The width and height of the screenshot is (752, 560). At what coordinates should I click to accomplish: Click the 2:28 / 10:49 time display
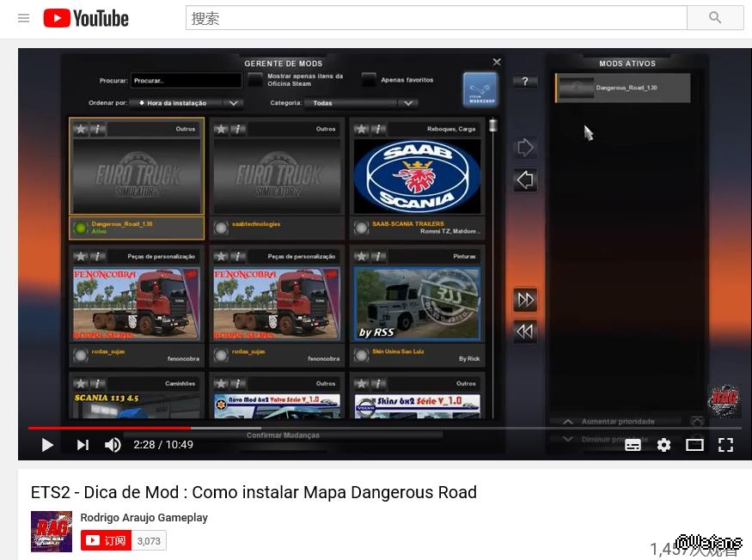[163, 445]
